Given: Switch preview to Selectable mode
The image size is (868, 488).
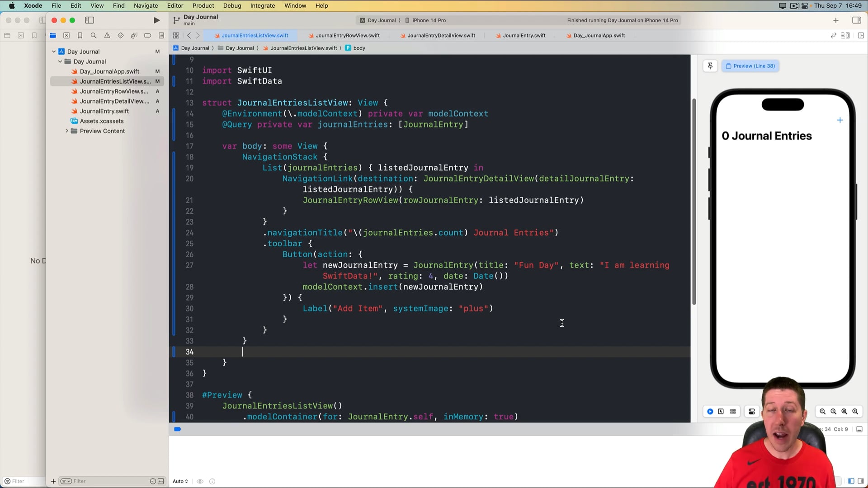Looking at the screenshot, I should (x=721, y=412).
